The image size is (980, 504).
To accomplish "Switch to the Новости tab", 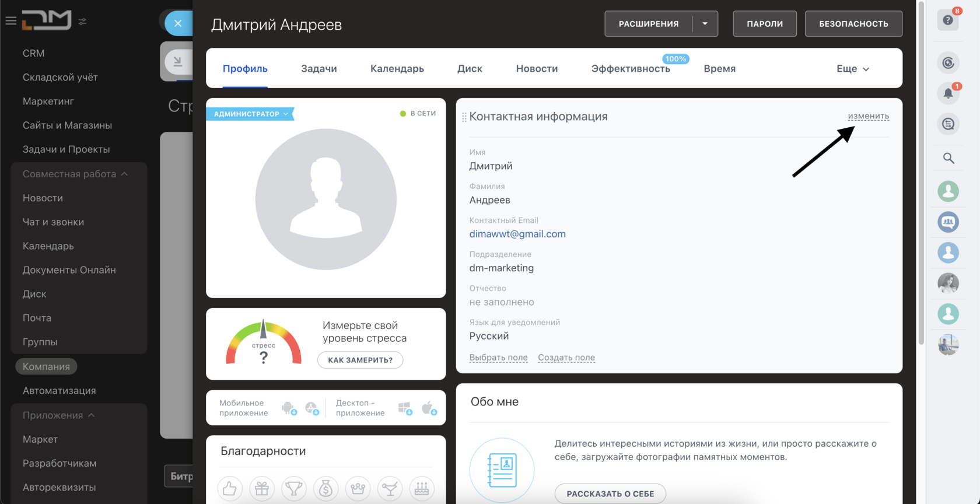I will point(537,69).
